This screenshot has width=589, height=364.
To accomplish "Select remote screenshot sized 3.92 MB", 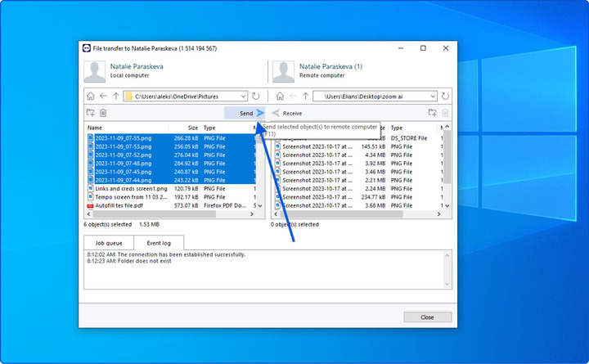I will point(317,164).
